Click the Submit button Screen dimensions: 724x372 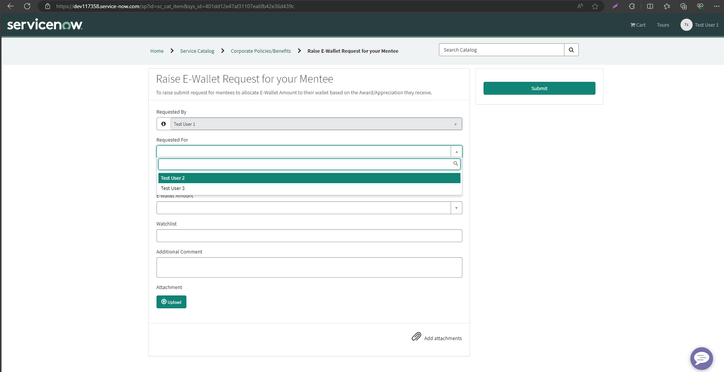(539, 88)
